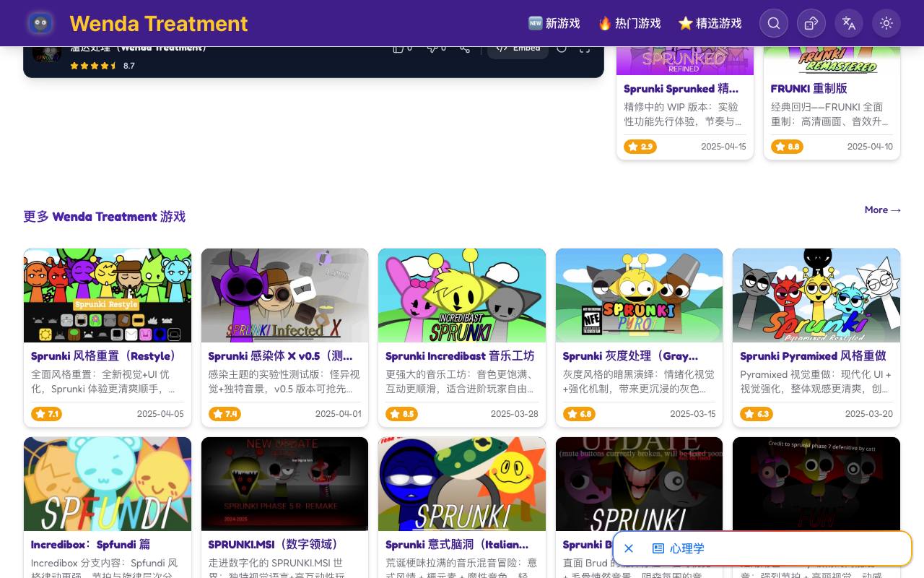The height and width of the screenshot is (578, 924).
Task: Open the dark UPDATE SPRUNKI thumbnail
Action: click(x=639, y=484)
